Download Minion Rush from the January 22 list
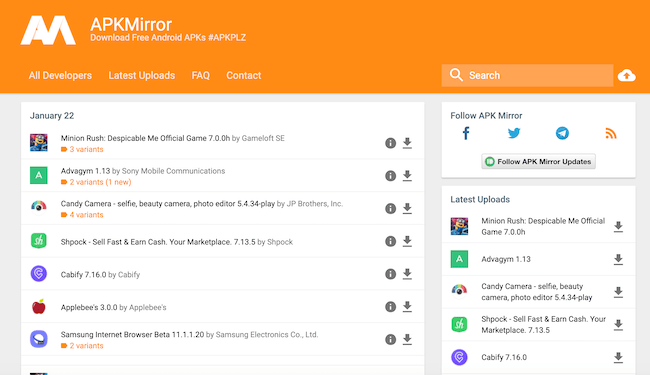The image size is (650, 375). coord(407,143)
